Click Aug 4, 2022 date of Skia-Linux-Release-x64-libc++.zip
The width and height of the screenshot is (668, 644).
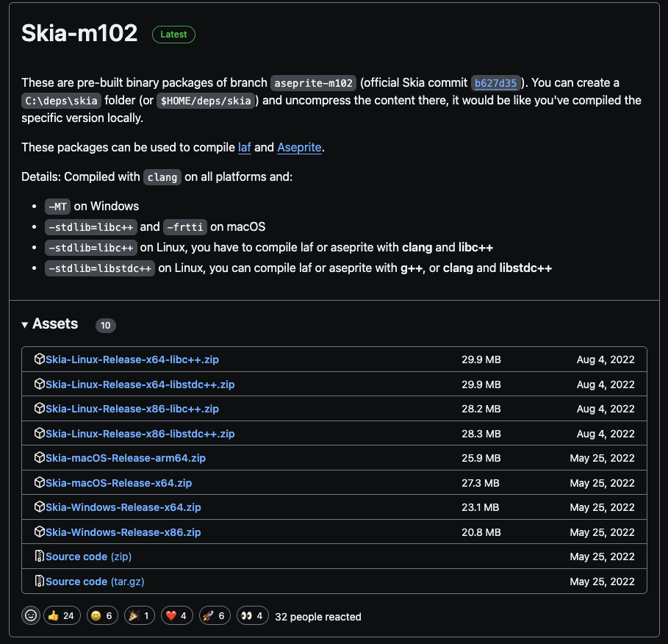point(606,359)
